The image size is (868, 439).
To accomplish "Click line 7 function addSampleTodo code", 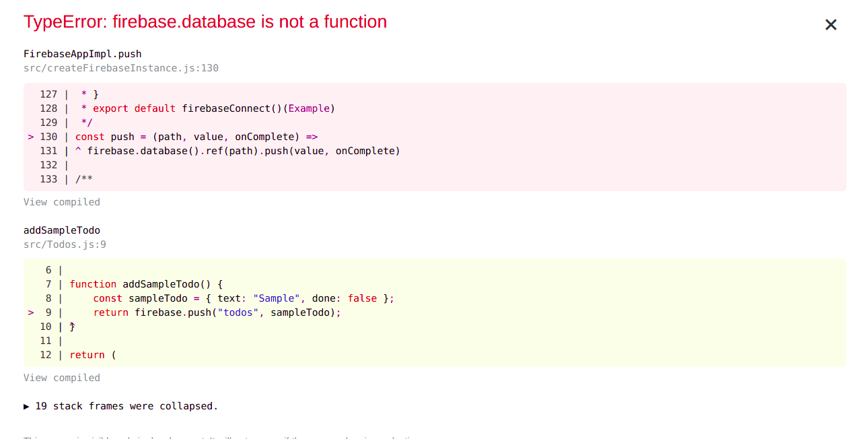I will coord(146,284).
